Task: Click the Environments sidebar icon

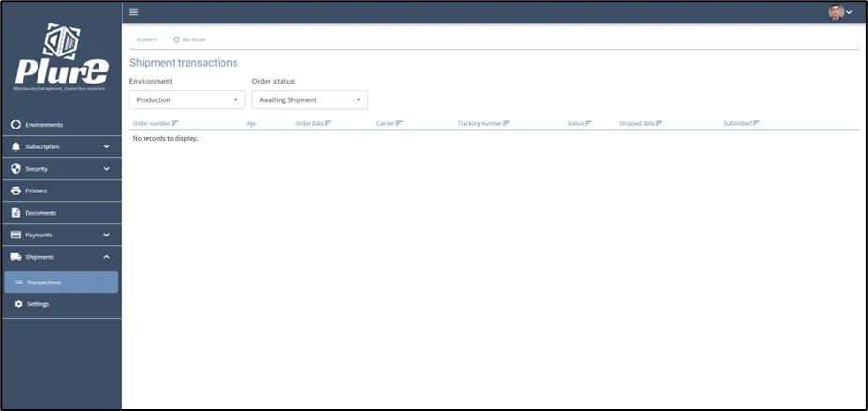Action: (x=16, y=125)
